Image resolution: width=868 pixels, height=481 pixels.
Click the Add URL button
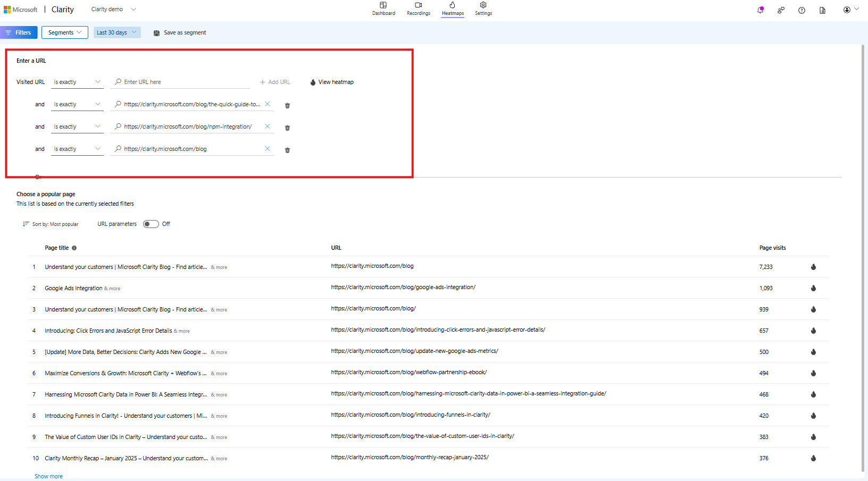coord(275,82)
